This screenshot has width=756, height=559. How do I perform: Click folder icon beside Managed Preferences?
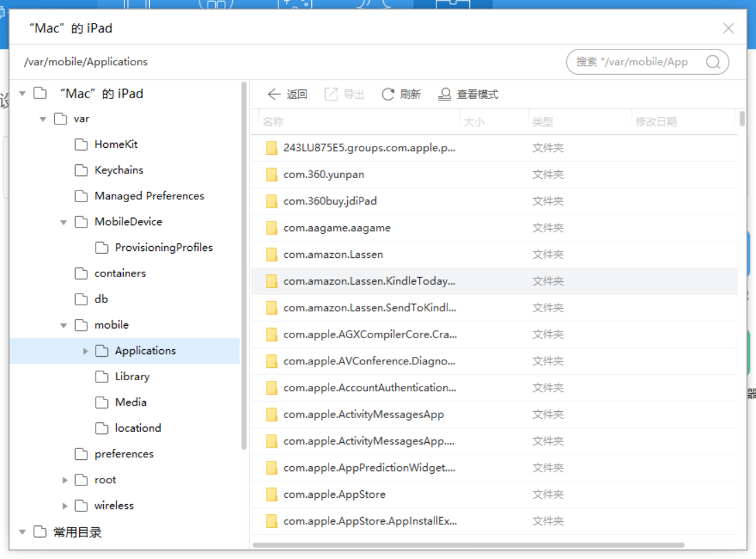(x=82, y=196)
